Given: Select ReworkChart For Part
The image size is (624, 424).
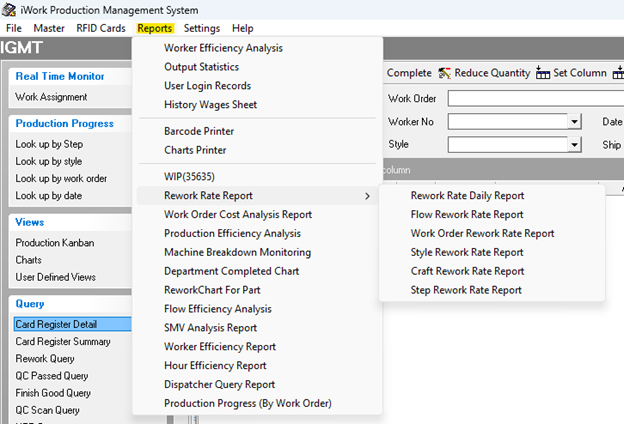Looking at the screenshot, I should [x=212, y=290].
